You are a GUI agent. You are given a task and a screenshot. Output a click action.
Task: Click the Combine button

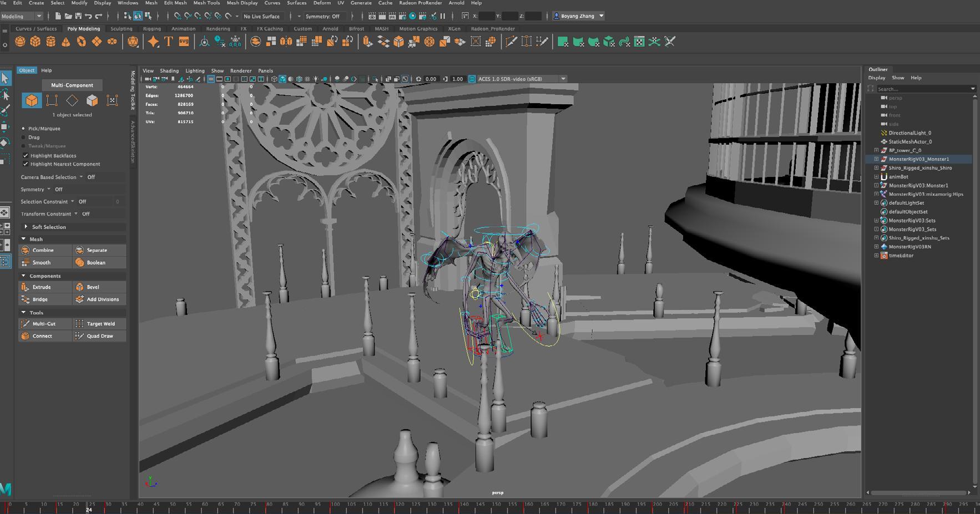tap(45, 250)
